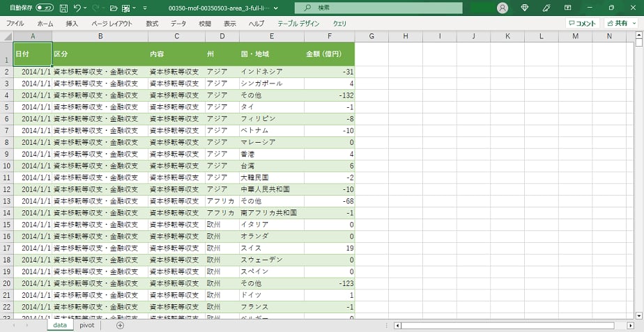
Task: Select column F header
Action: click(329, 36)
